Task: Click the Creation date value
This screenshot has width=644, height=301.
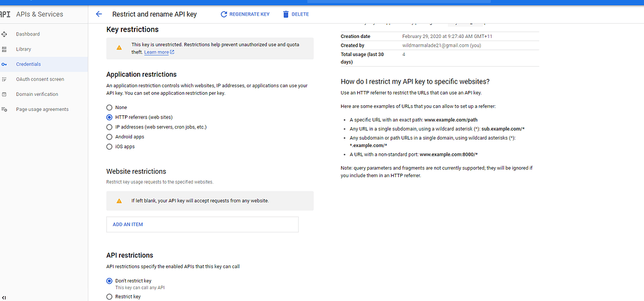Action: click(447, 37)
